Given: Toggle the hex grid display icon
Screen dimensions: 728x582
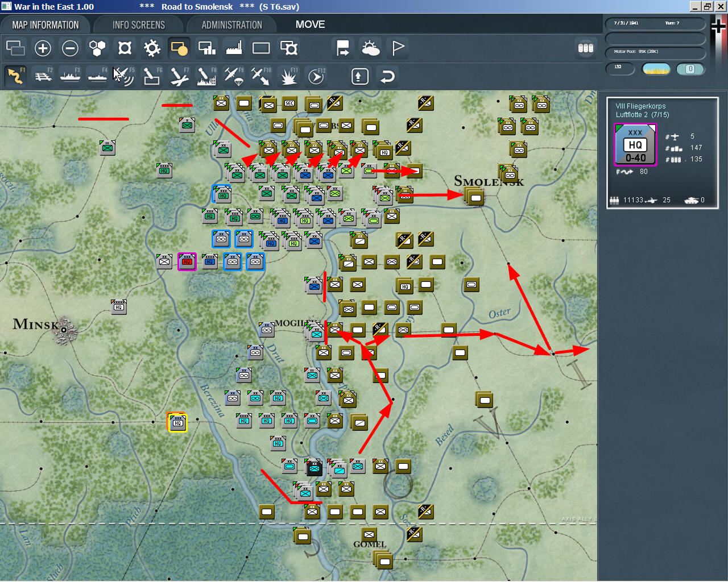Looking at the screenshot, I should [97, 48].
